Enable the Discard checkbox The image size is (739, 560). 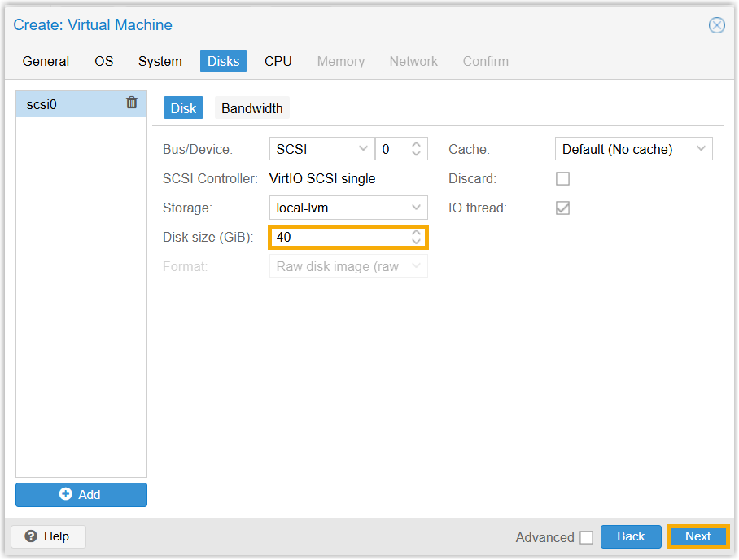[x=562, y=179]
